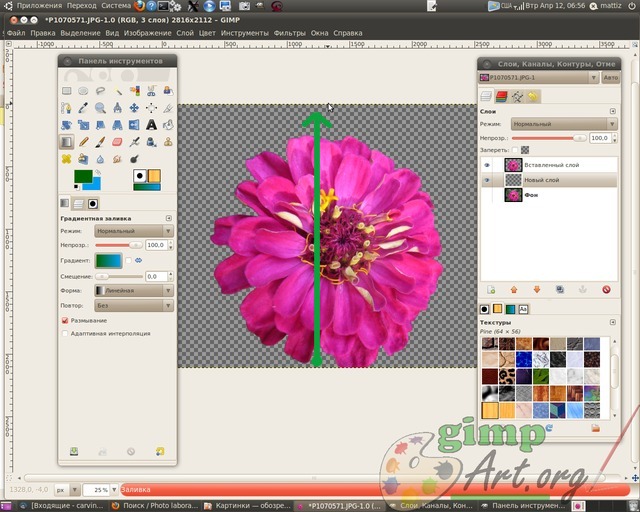Select the Bucket Fill tool
640x512 pixels.
(168, 125)
